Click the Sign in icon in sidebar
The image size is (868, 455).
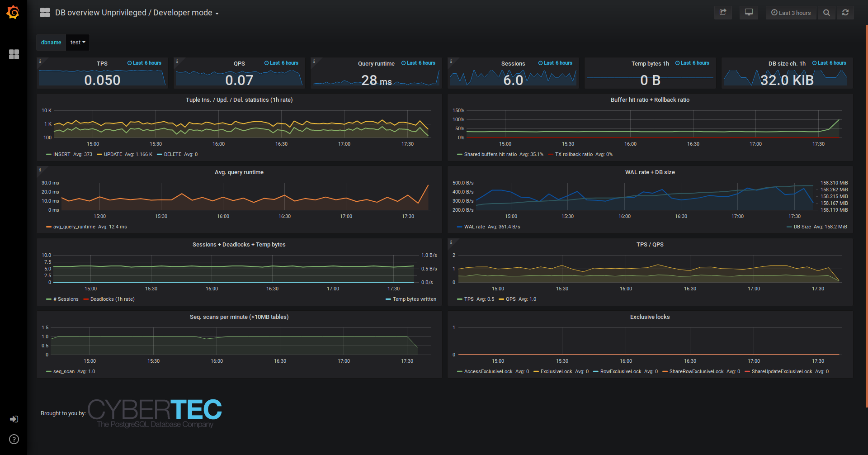pos(14,419)
